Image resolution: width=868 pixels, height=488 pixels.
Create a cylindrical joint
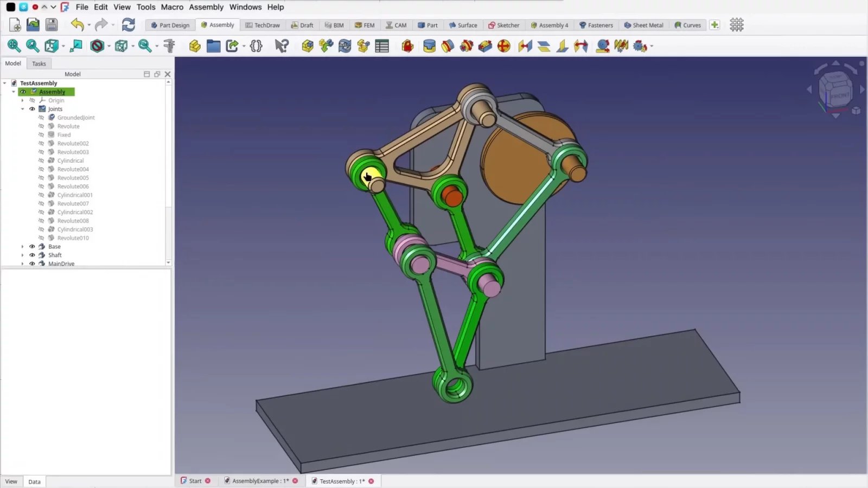click(x=466, y=46)
